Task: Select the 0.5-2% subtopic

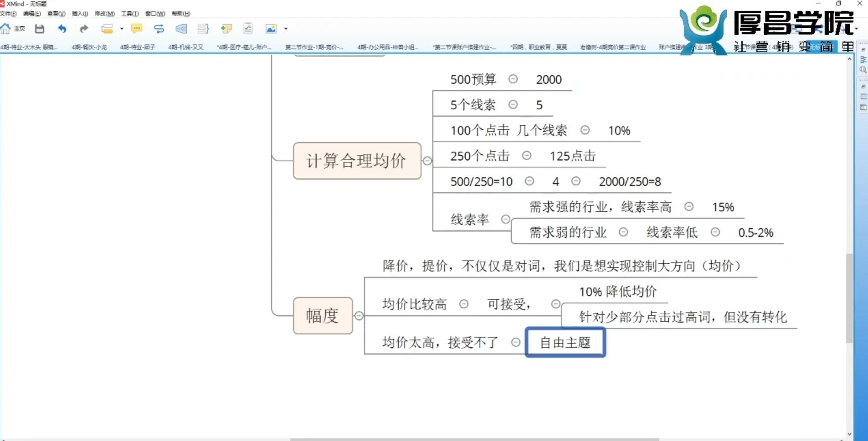Action: click(756, 233)
